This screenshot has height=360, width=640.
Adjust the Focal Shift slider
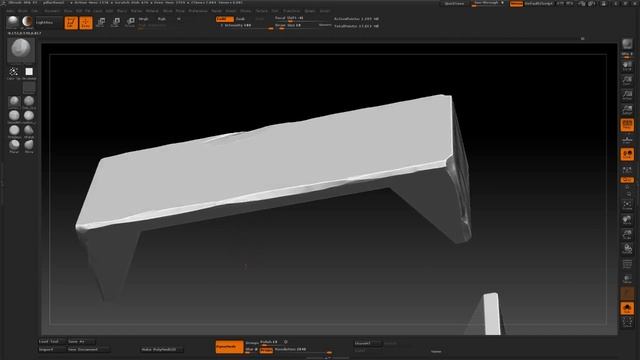(x=302, y=19)
